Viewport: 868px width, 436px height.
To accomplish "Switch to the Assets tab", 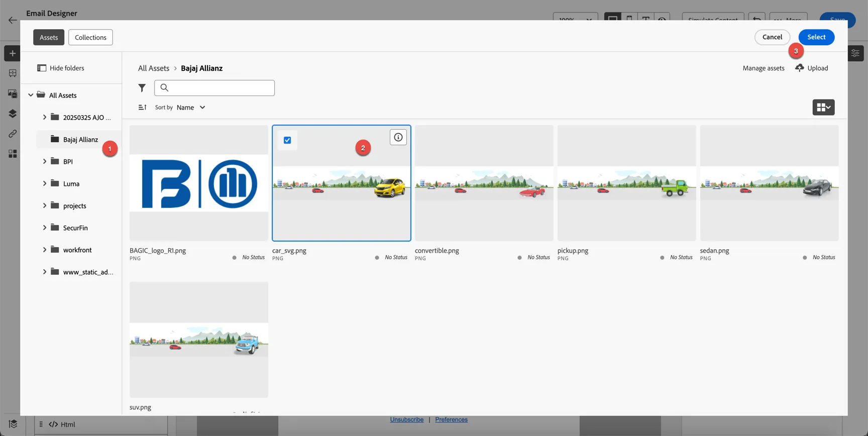I will [49, 37].
